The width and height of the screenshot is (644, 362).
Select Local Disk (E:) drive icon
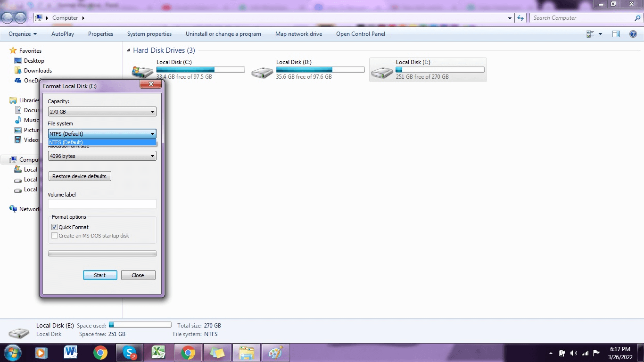(x=382, y=72)
